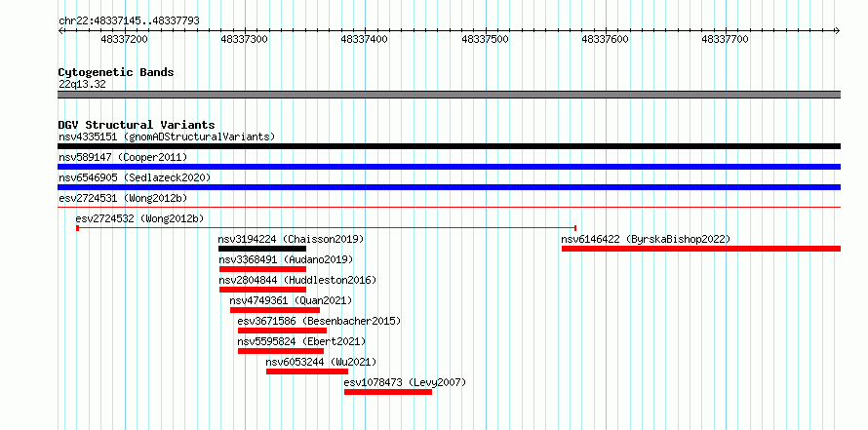This screenshot has height=430, width=868.
Task: Click ruler position 48337300
Action: click(244, 39)
